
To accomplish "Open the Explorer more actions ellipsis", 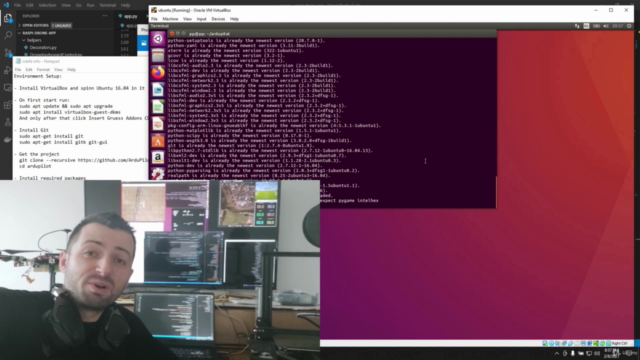I will point(105,16).
